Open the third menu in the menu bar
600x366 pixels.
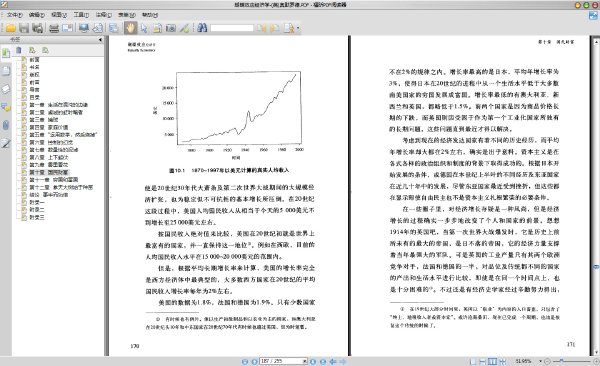point(59,15)
